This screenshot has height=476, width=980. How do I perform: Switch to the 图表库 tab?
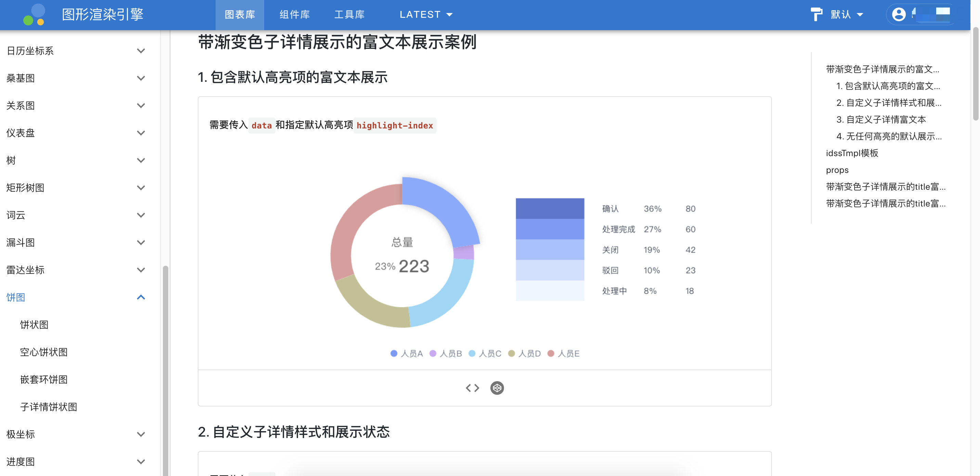pyautogui.click(x=240, y=14)
